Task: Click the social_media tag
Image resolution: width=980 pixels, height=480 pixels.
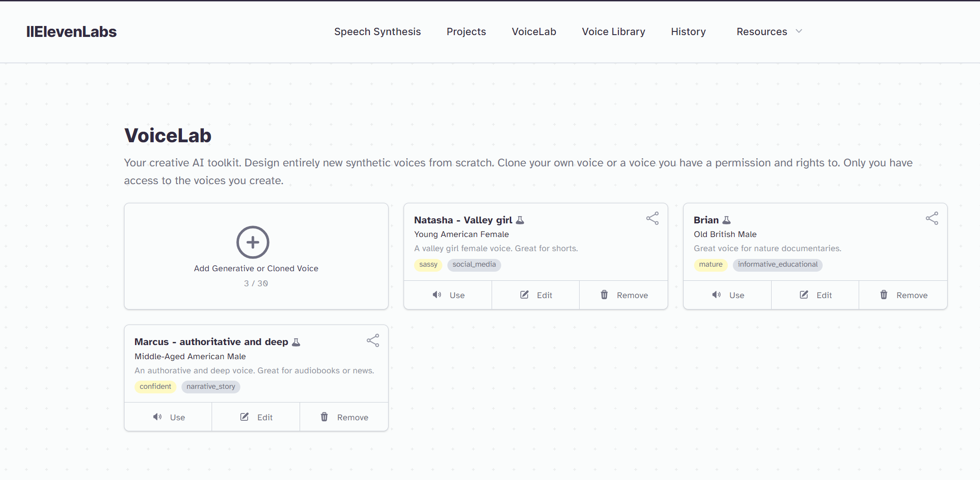Action: (474, 264)
